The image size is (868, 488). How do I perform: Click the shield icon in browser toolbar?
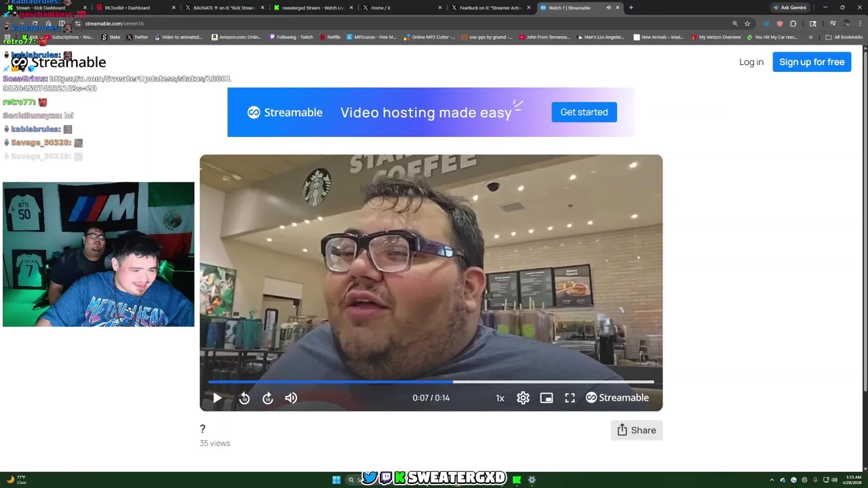coord(780,24)
